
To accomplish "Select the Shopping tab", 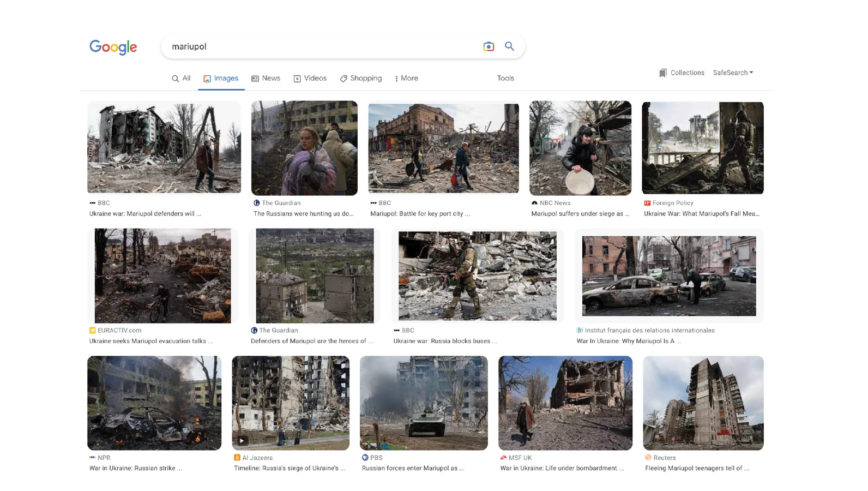I will point(360,78).
